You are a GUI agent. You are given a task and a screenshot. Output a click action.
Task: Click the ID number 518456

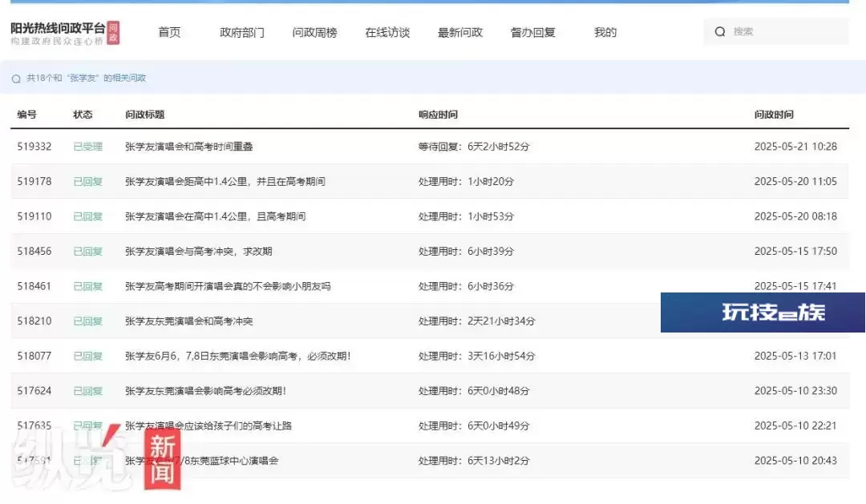tap(34, 251)
